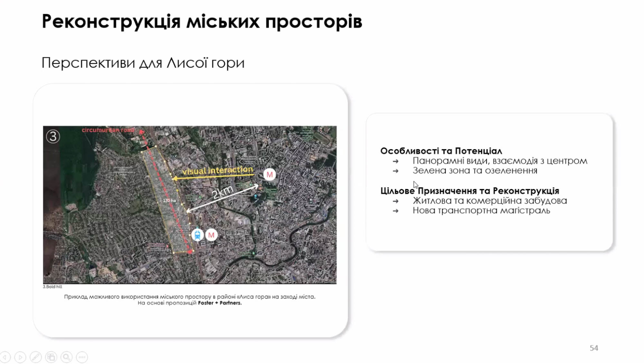Click the slide title Реконструкція міських просторів
This screenshot has height=364, width=644.
click(202, 22)
